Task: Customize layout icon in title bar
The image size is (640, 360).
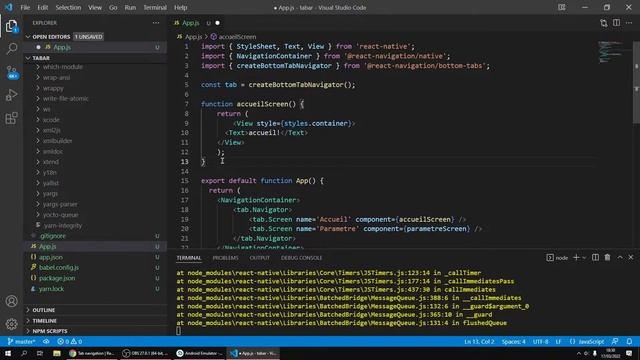Action: point(562,7)
